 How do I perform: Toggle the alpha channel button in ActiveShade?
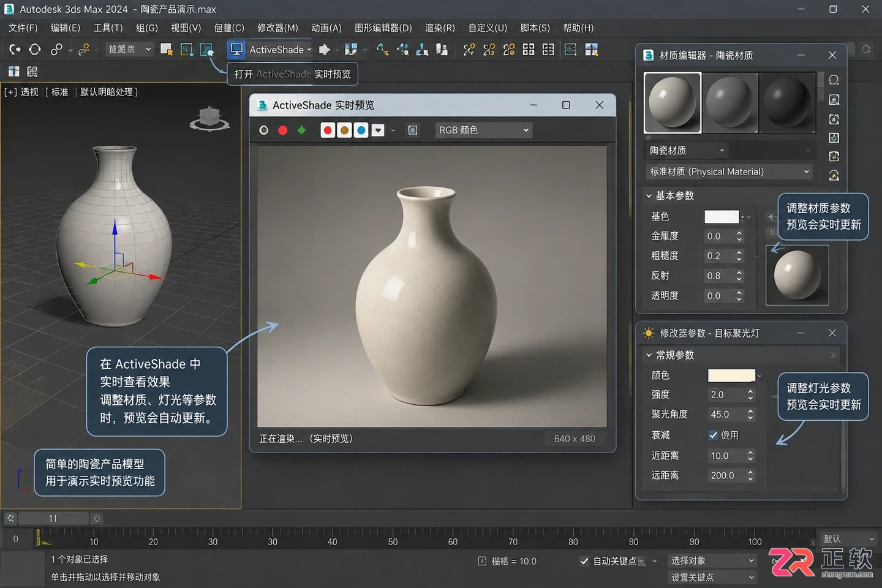pos(378,130)
